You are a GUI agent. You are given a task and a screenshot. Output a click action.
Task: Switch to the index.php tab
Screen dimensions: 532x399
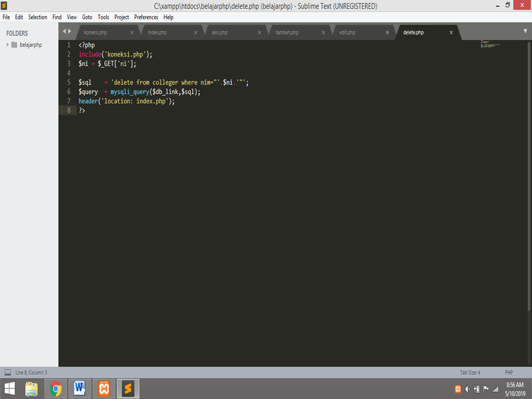[x=157, y=32]
